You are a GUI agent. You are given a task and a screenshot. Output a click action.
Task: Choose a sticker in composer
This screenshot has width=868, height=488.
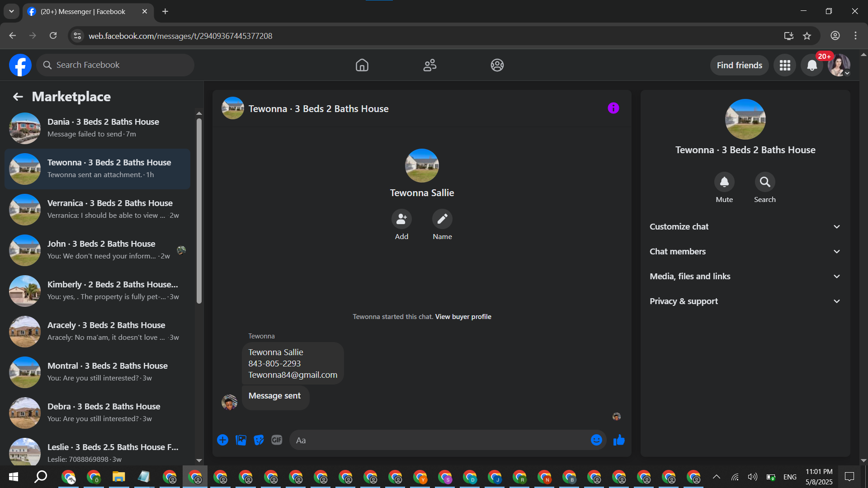pyautogui.click(x=259, y=440)
